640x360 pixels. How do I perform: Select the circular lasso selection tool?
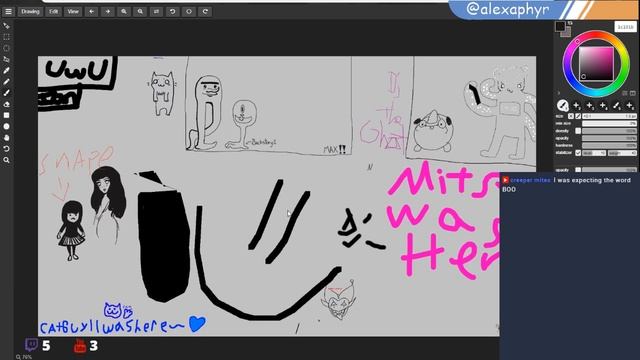click(7, 48)
